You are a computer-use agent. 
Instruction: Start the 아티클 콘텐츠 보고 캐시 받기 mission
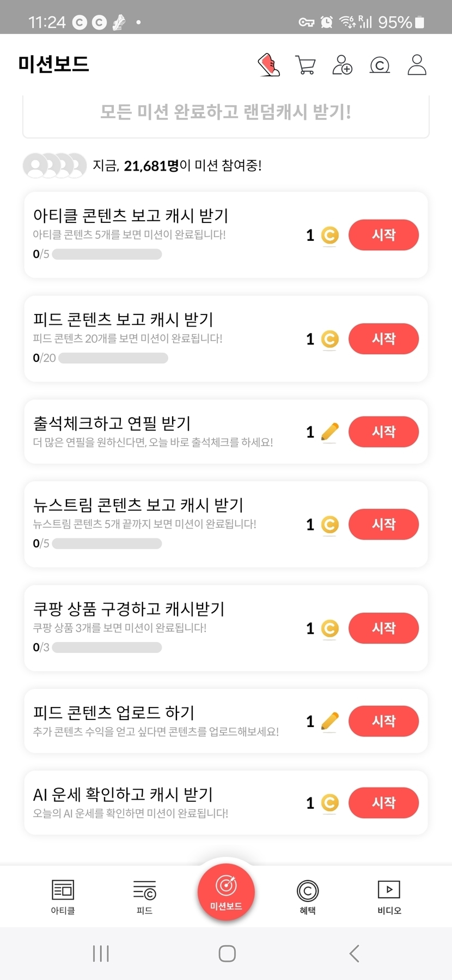[383, 235]
